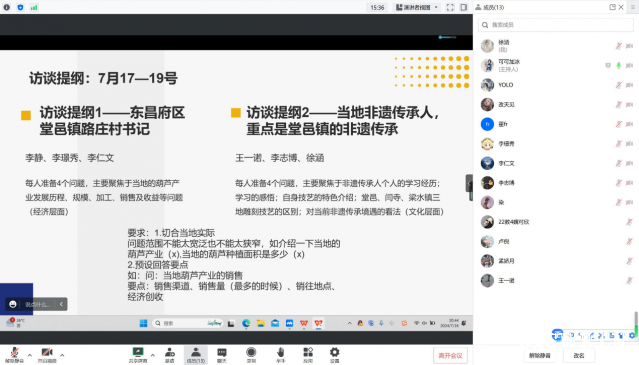
Task: Click screen share icon beside 可可加冰
Action: coord(608,65)
